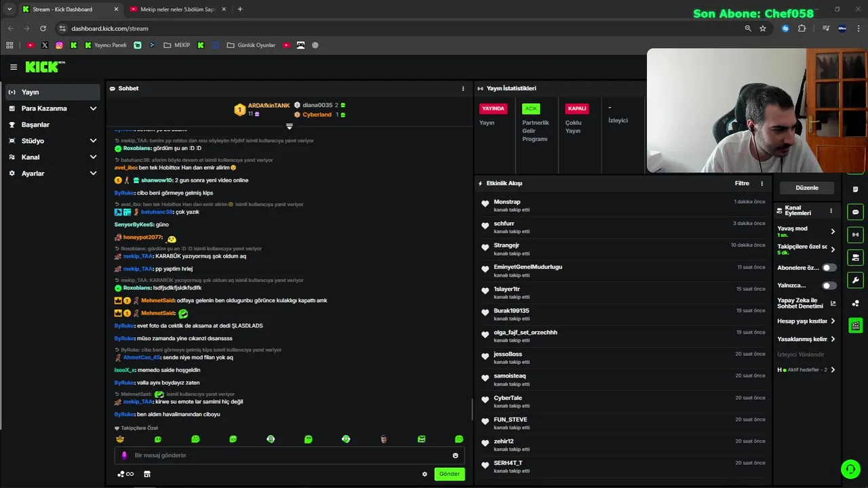Reload the page in browser
Image resolution: width=868 pixels, height=488 pixels.
[43, 28]
